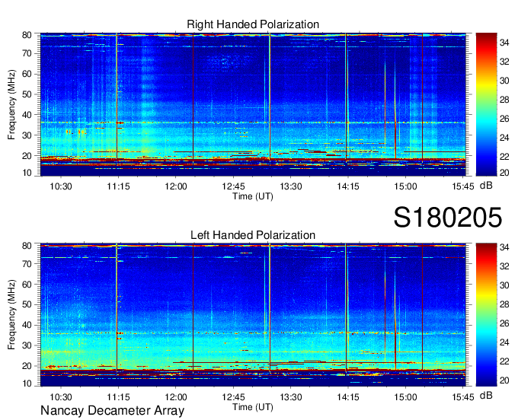Click "22" value on upper colorbar scale

pyautogui.click(x=504, y=157)
